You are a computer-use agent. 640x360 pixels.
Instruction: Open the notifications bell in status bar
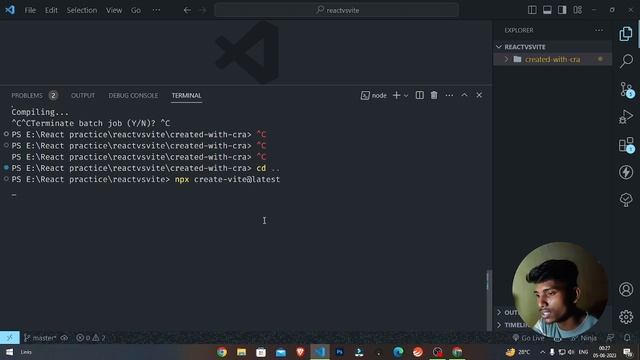(x=627, y=338)
